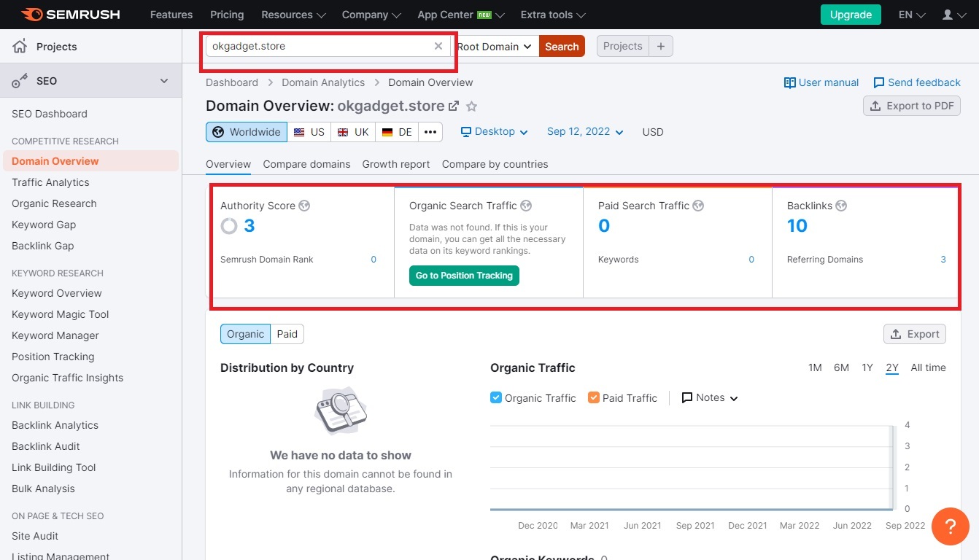Switch to Compare by countries tab
Viewport: 979px width, 560px height.
495,164
